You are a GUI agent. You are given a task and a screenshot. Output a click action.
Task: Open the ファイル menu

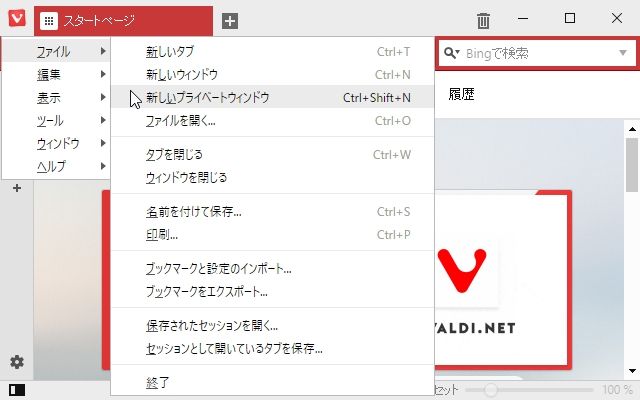(x=56, y=51)
